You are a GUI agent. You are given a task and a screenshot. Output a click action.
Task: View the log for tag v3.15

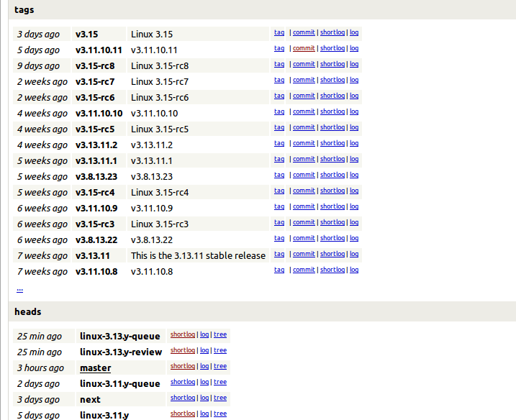coord(354,32)
